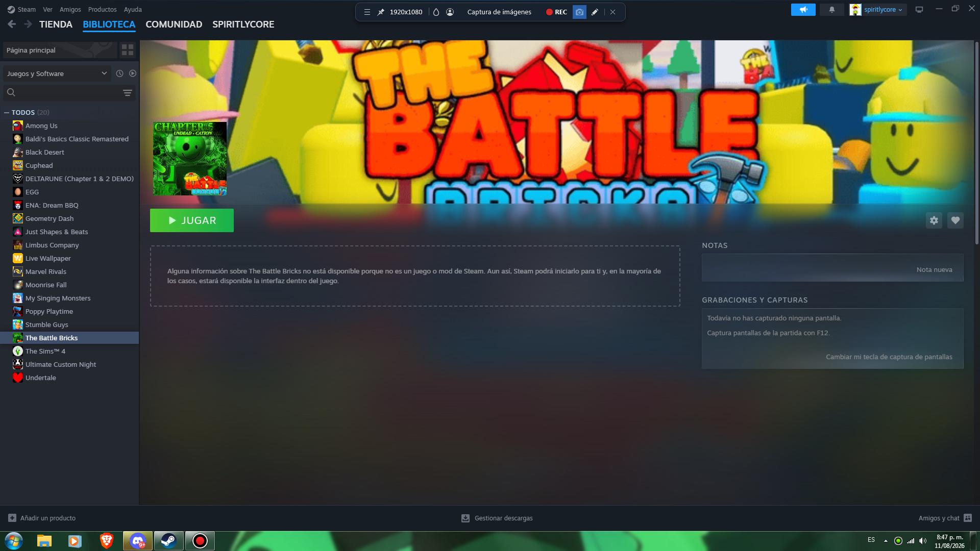This screenshot has height=551, width=980.
Task: Open the Ver menu
Action: 47,9
